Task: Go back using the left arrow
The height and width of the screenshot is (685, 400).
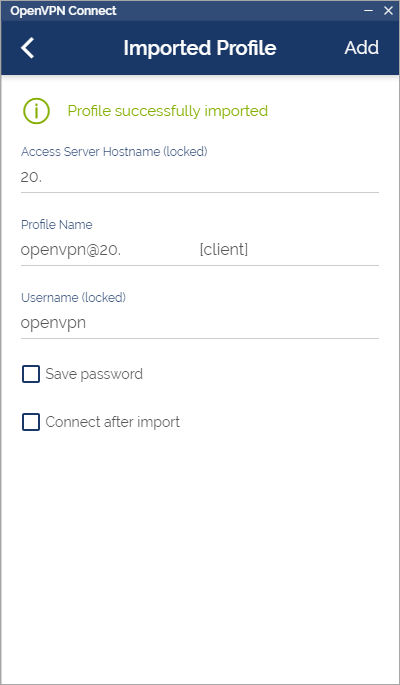Action: pos(28,48)
